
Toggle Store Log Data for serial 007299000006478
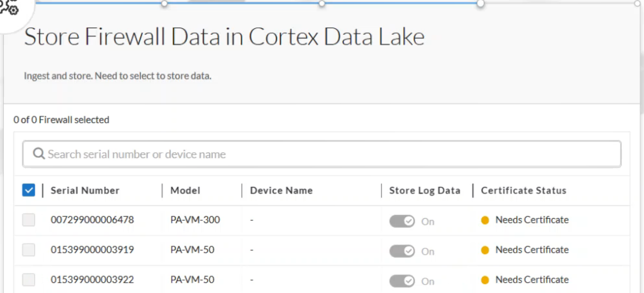point(402,221)
